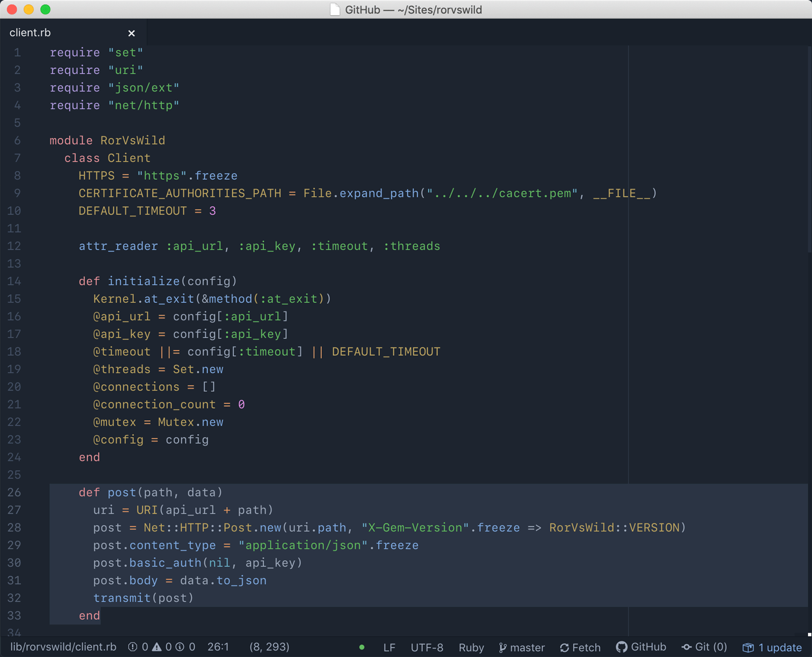Change the LF line ending setting
812x657 pixels.
[389, 647]
